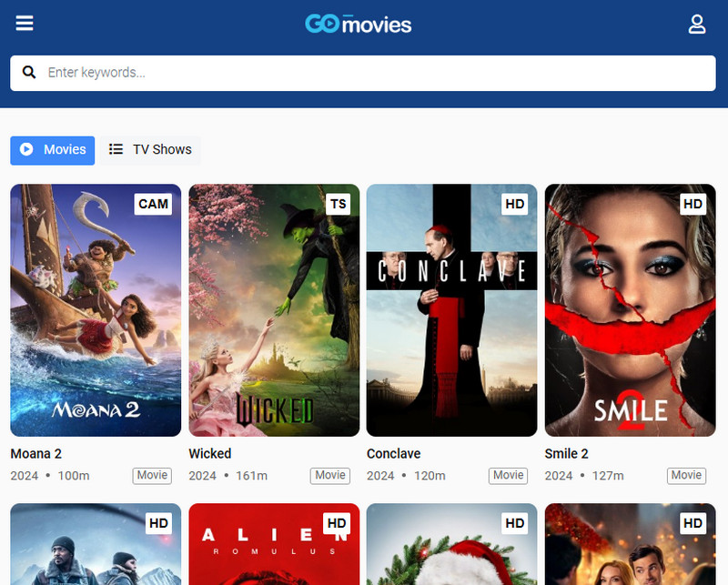Image resolution: width=728 pixels, height=585 pixels.
Task: Click the 2024 • 100m text under Moana 2
Action: pyautogui.click(x=50, y=476)
